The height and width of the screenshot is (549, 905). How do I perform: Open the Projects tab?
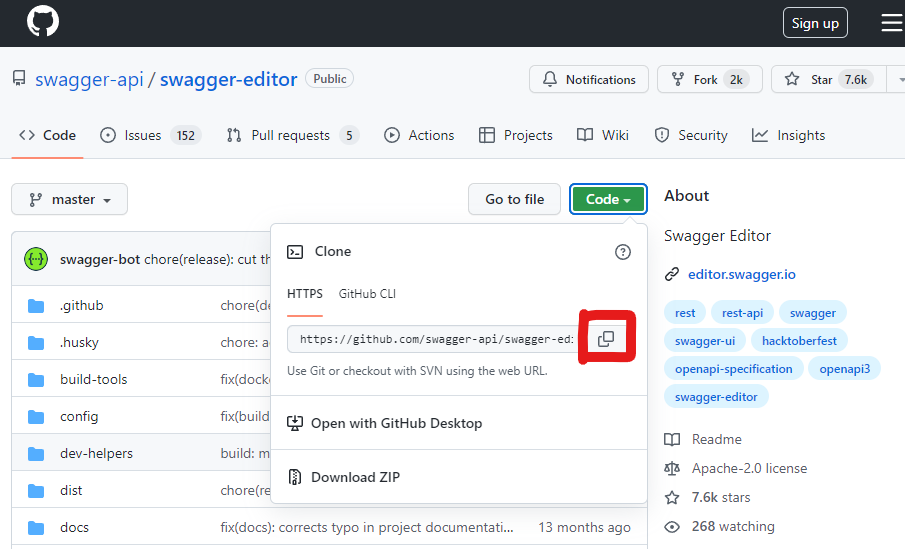(515, 135)
